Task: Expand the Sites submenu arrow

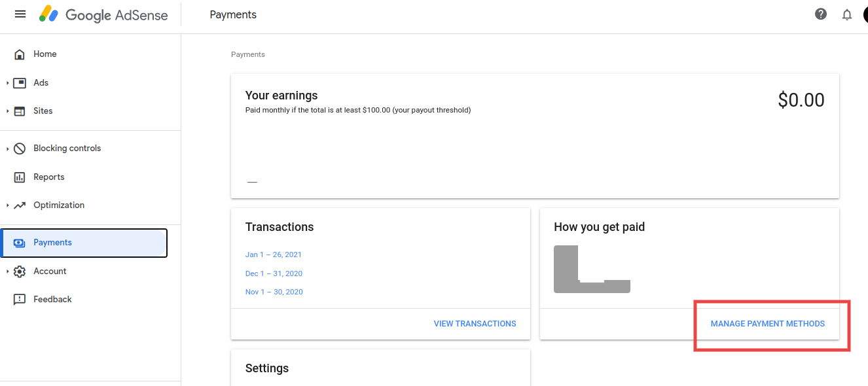Action: point(7,111)
